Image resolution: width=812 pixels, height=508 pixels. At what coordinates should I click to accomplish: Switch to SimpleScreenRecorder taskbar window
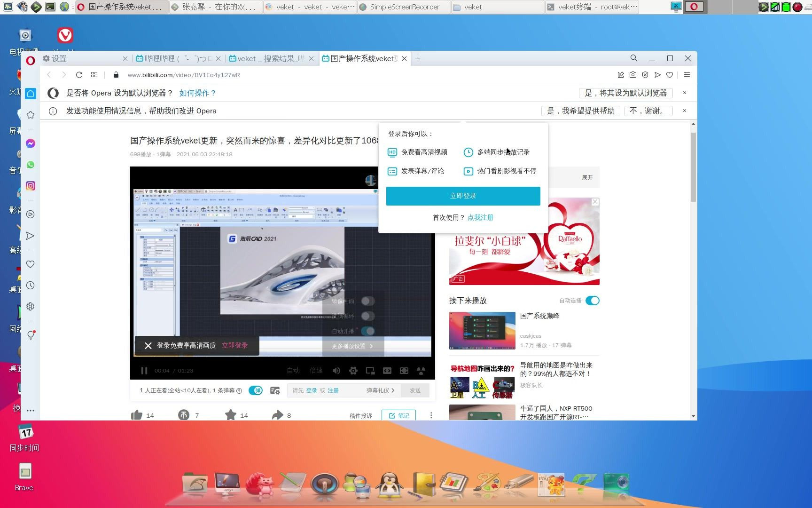coord(404,7)
